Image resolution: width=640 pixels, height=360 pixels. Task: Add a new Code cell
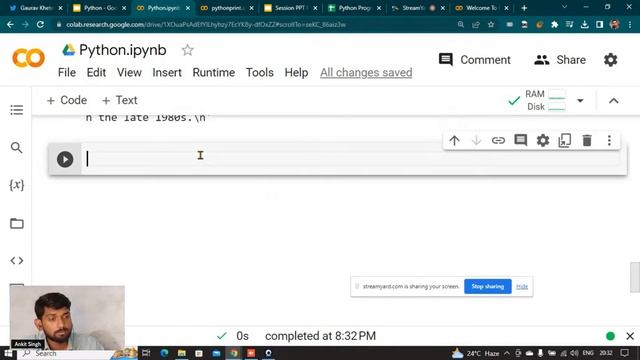[67, 100]
